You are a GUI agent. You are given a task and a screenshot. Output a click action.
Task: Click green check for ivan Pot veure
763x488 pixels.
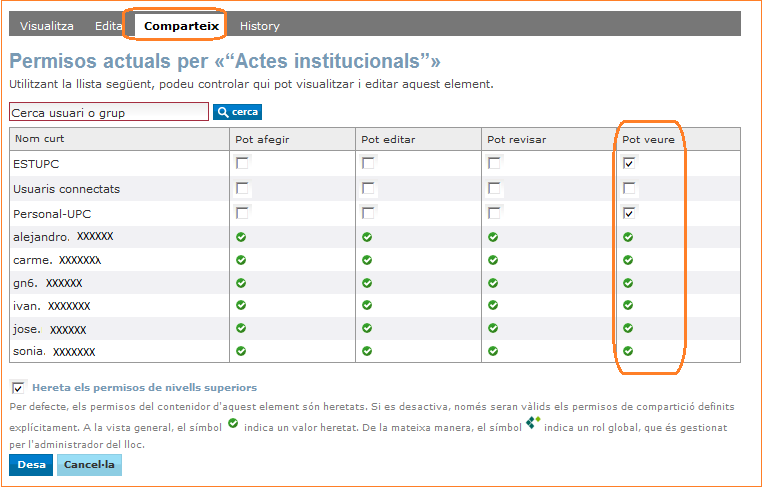tap(628, 306)
